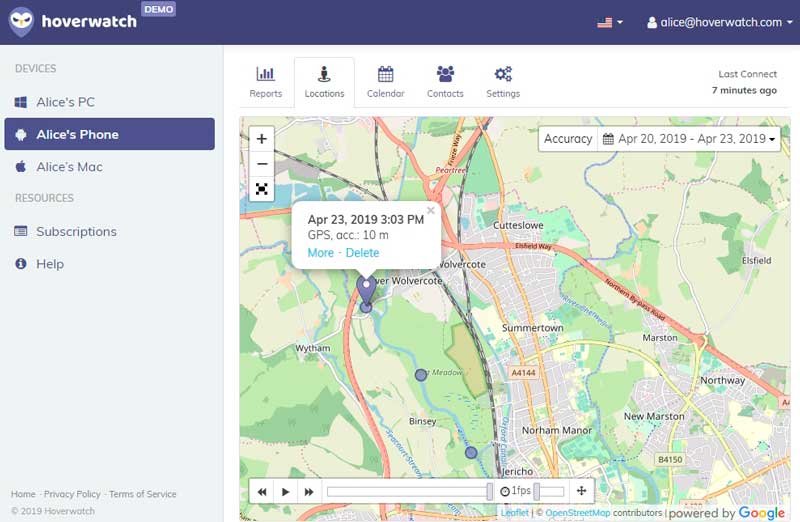Toggle fullscreen map view

click(x=262, y=189)
